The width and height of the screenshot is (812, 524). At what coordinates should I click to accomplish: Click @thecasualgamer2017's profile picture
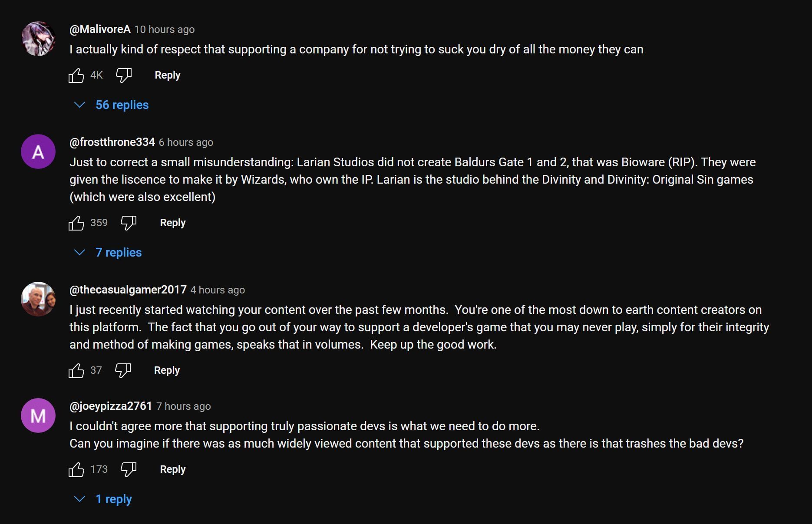38,299
